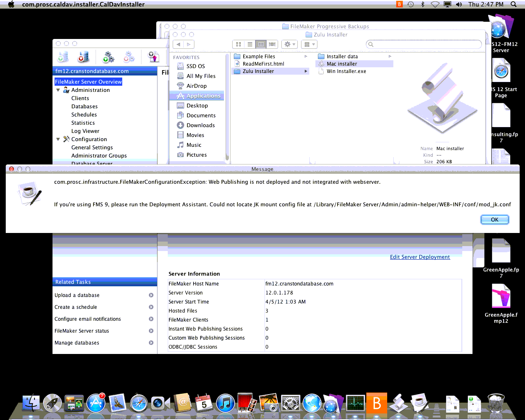This screenshot has width=525, height=420.
Task: Go forward in the Finder window
Action: [x=189, y=44]
